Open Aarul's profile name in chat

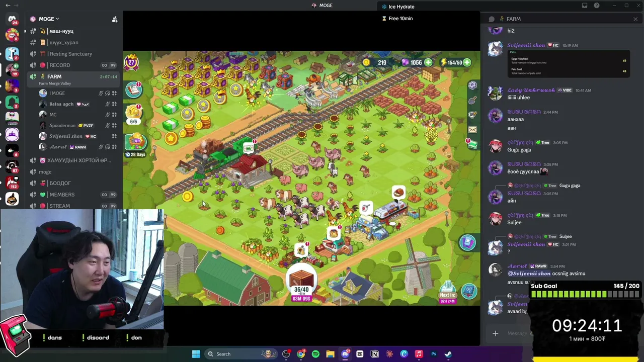click(518, 266)
